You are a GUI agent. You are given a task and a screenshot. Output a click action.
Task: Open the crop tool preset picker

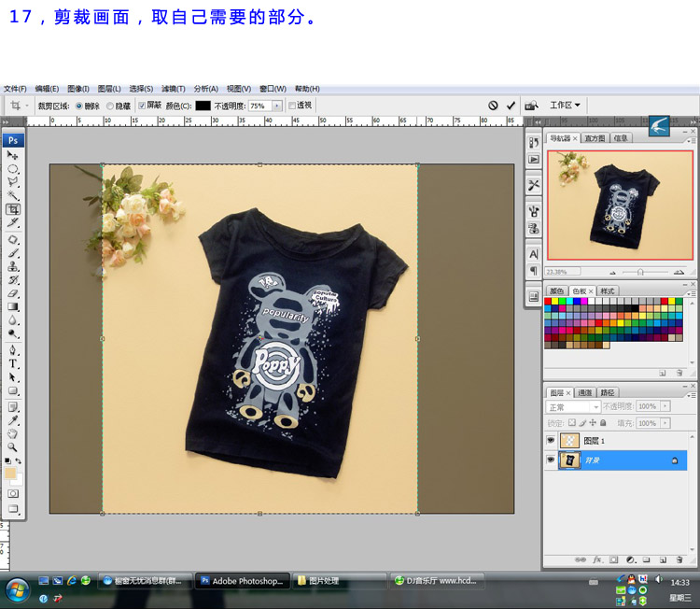[x=19, y=106]
